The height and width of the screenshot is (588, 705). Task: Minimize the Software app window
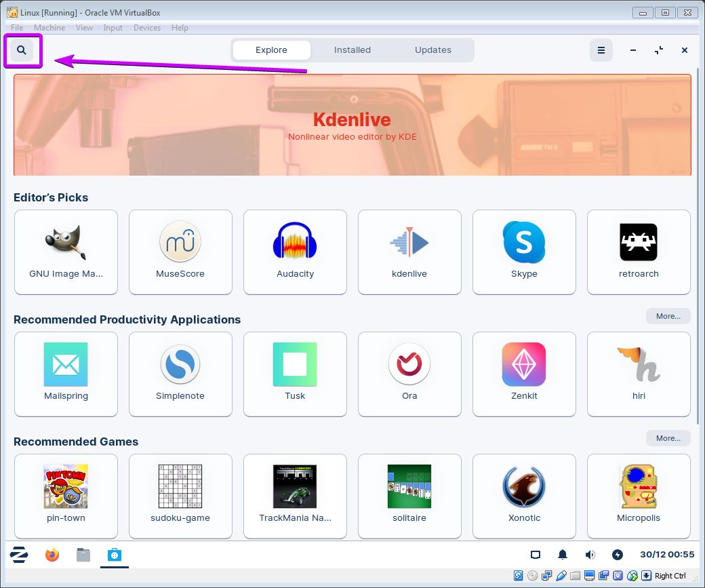(x=633, y=50)
